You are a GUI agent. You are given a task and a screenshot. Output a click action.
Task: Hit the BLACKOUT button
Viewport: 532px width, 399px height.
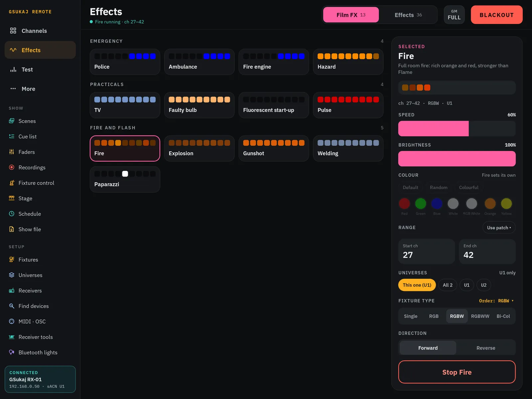496,15
